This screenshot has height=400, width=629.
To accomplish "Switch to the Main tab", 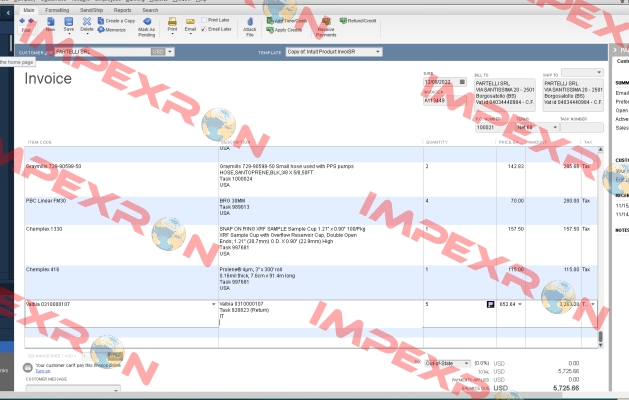I will (x=28, y=10).
